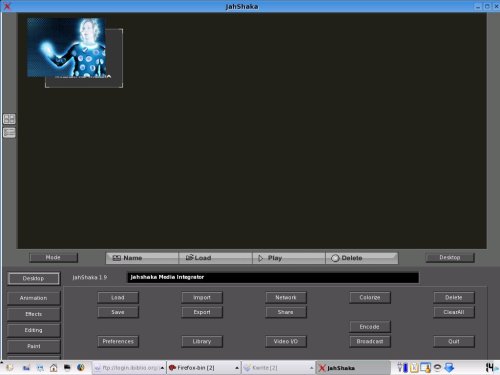Expand the Kwrite taskbar group arrow
Image resolution: width=500 pixels, height=375 pixels.
[x=311, y=368]
